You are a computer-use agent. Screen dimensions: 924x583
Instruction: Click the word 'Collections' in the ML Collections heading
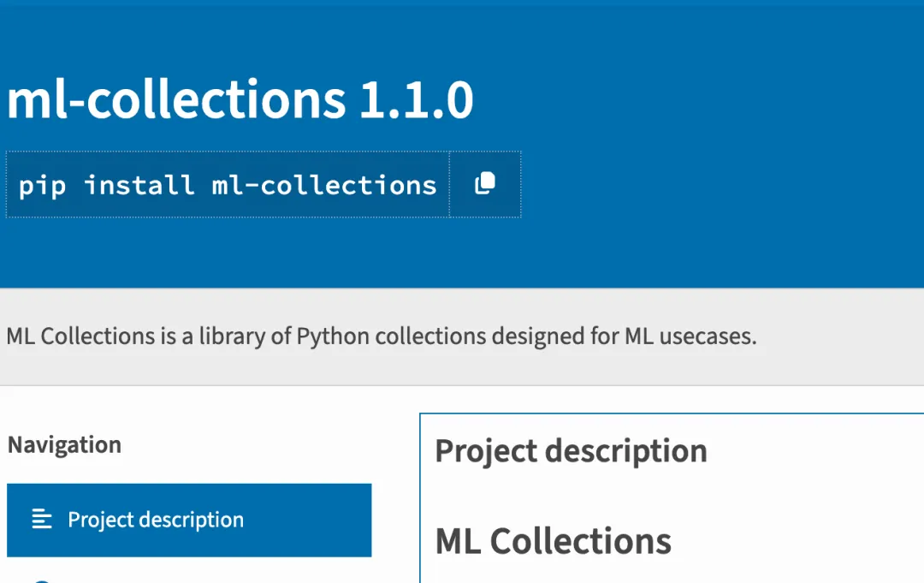pyautogui.click(x=580, y=541)
